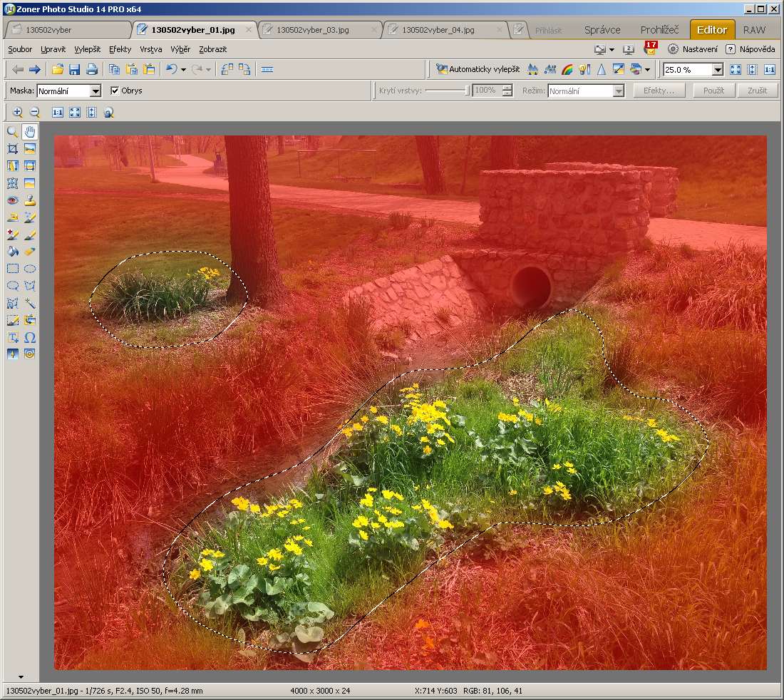Switch to the 130502vyber_03.jpg tab

(x=312, y=30)
